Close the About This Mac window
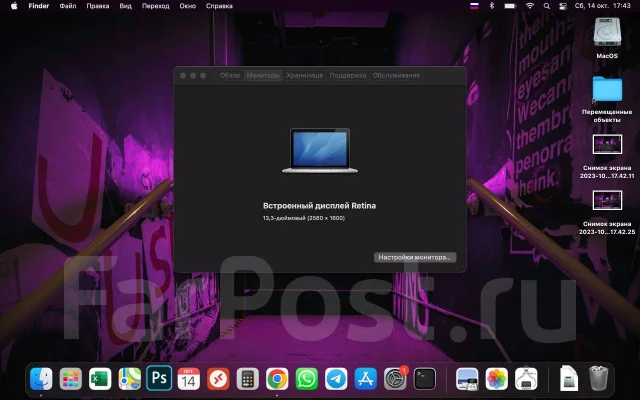 [x=183, y=76]
